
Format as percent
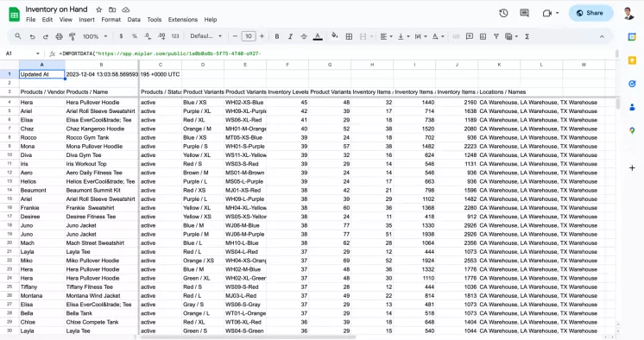tap(135, 36)
